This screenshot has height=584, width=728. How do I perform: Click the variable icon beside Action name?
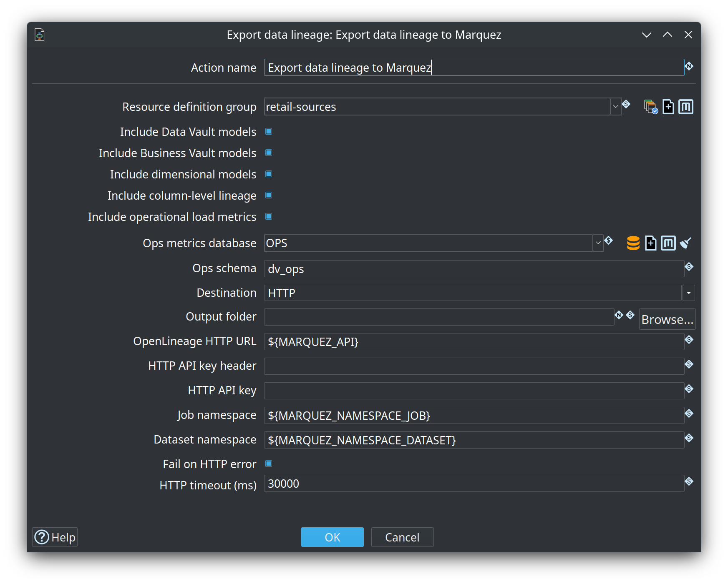point(689,66)
